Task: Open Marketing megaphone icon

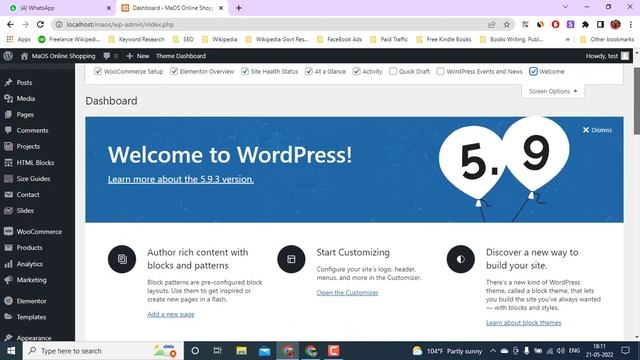Action: [x=9, y=280]
